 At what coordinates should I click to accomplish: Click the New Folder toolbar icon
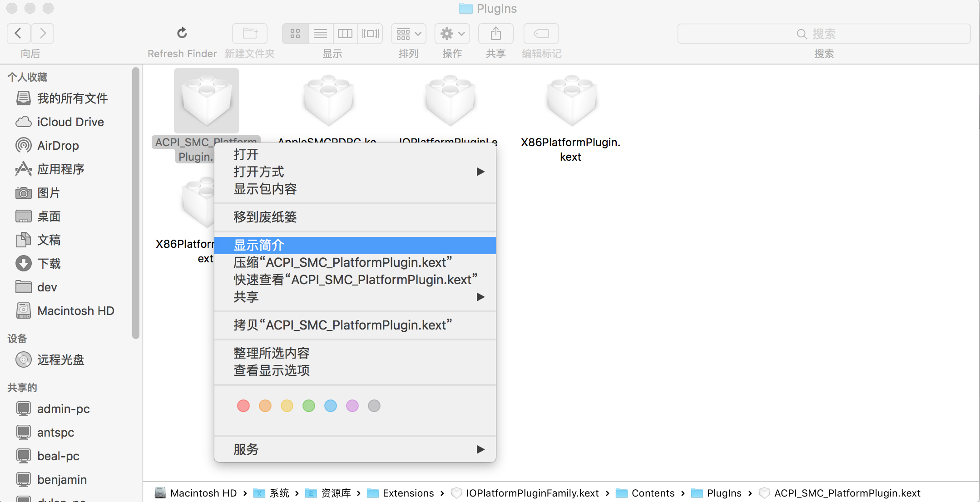pyautogui.click(x=250, y=33)
